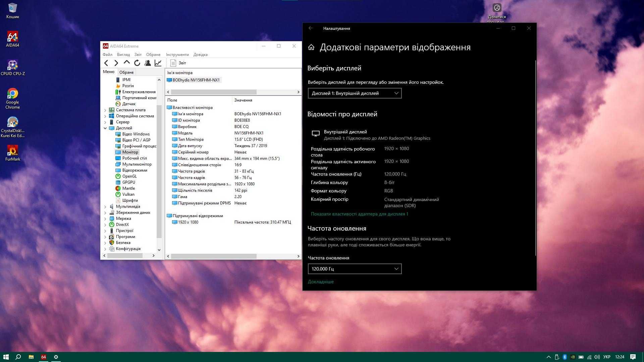Open the volume tray icon
This screenshot has height=362, width=644.
(597, 357)
